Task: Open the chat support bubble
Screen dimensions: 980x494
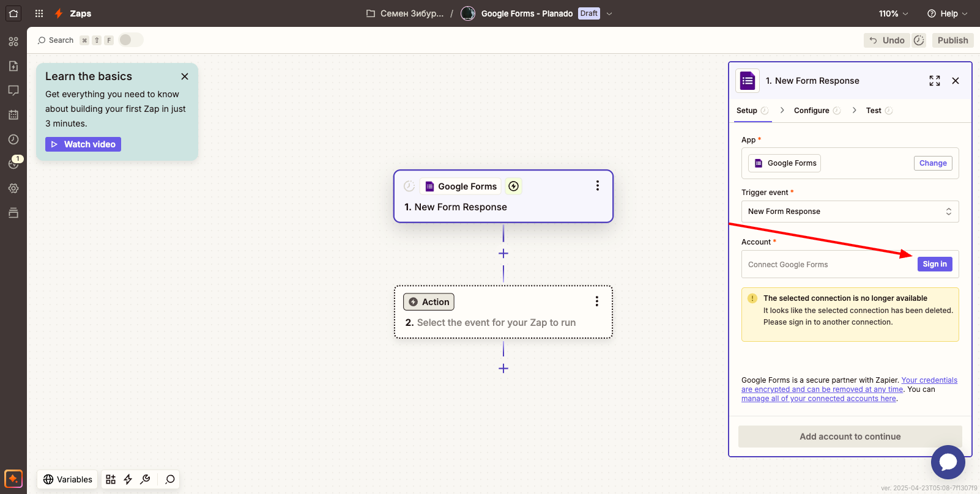Action: point(948,462)
